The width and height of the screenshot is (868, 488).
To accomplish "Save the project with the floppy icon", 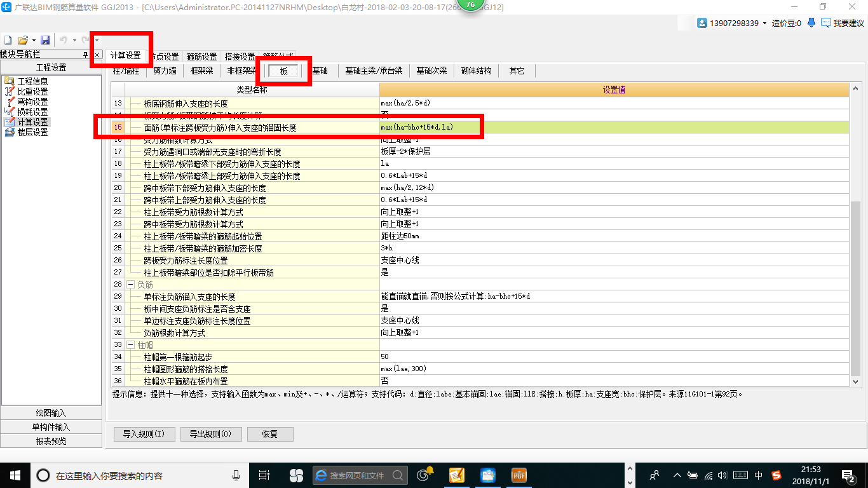I will point(45,40).
